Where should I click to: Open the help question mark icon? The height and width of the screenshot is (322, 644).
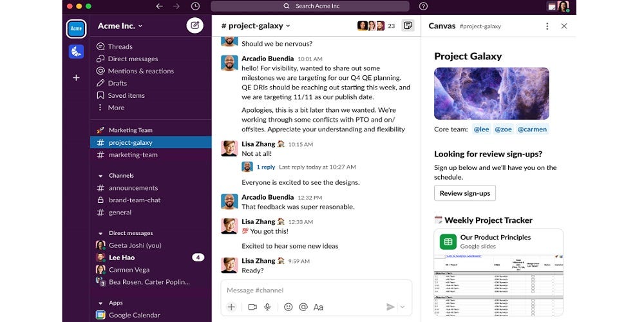(424, 6)
